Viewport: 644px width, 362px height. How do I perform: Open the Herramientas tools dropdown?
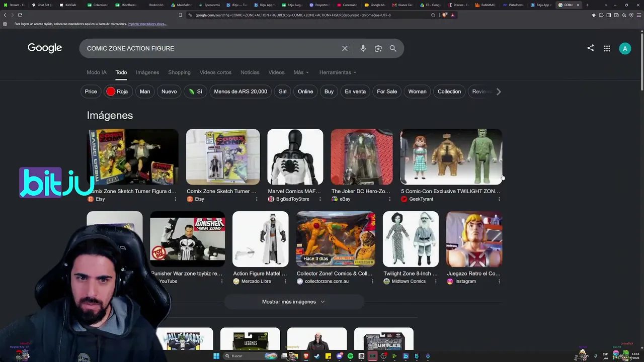pos(338,72)
